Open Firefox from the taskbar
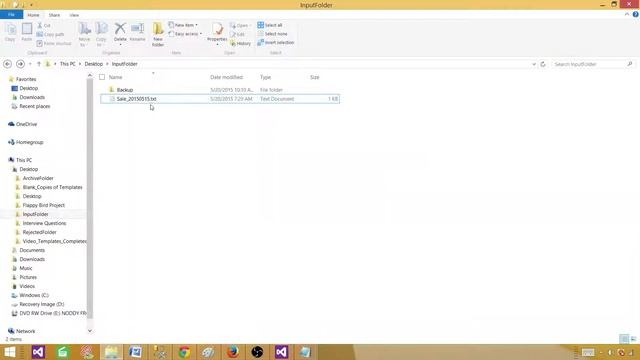This screenshot has height=360, width=640. [x=233, y=352]
